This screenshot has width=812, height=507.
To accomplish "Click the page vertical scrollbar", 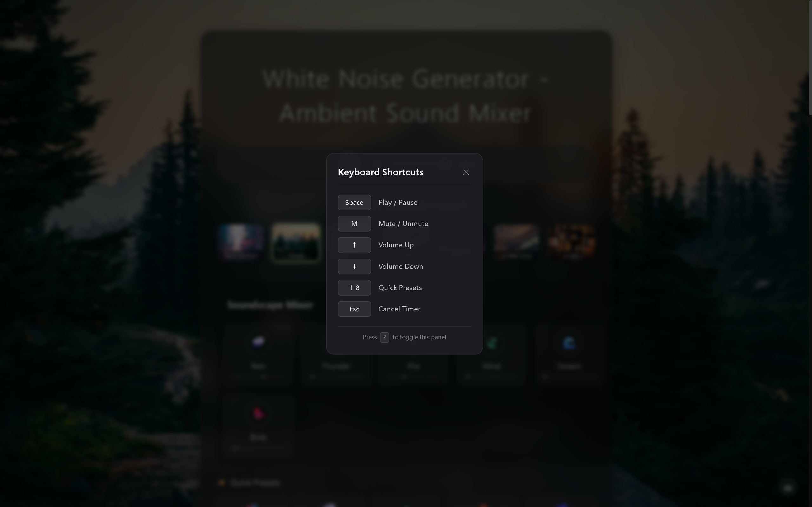I will pos(810,57).
